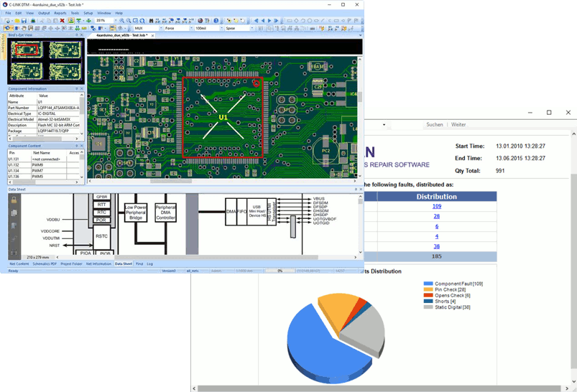
Task: Click the blue Component Fault legend swatch
Action: tap(428, 284)
